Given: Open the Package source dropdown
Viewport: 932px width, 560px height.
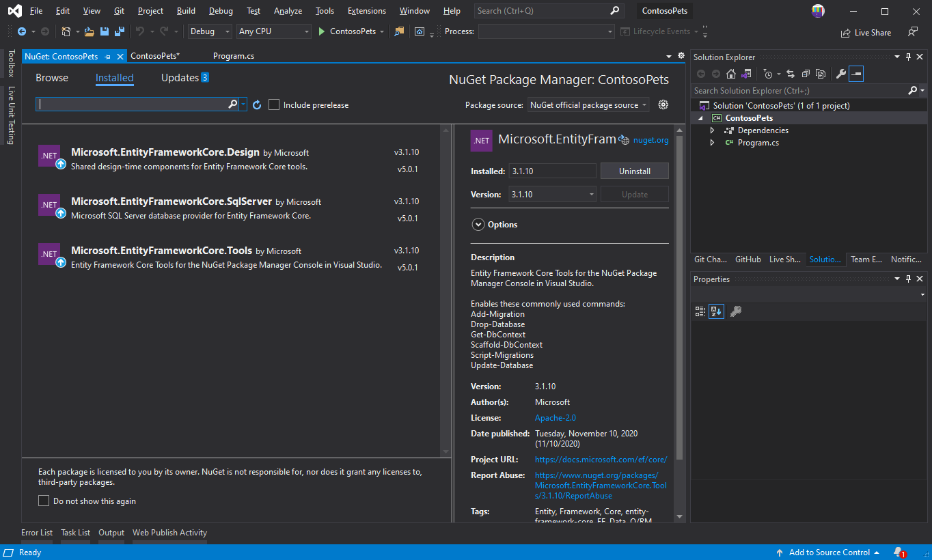Looking at the screenshot, I should click(588, 104).
